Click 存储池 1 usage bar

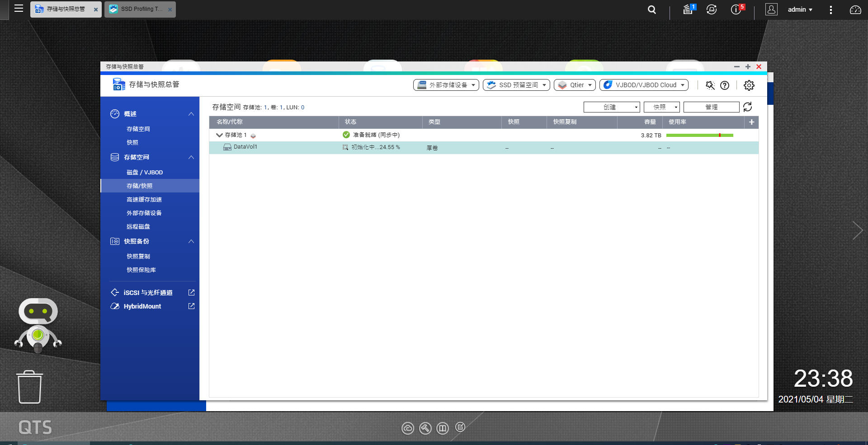(700, 135)
